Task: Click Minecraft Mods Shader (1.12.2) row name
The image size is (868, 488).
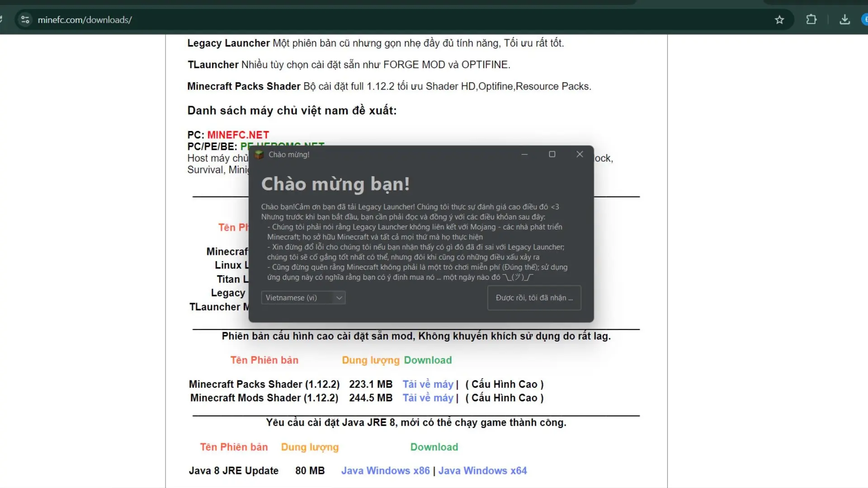Action: click(x=264, y=398)
